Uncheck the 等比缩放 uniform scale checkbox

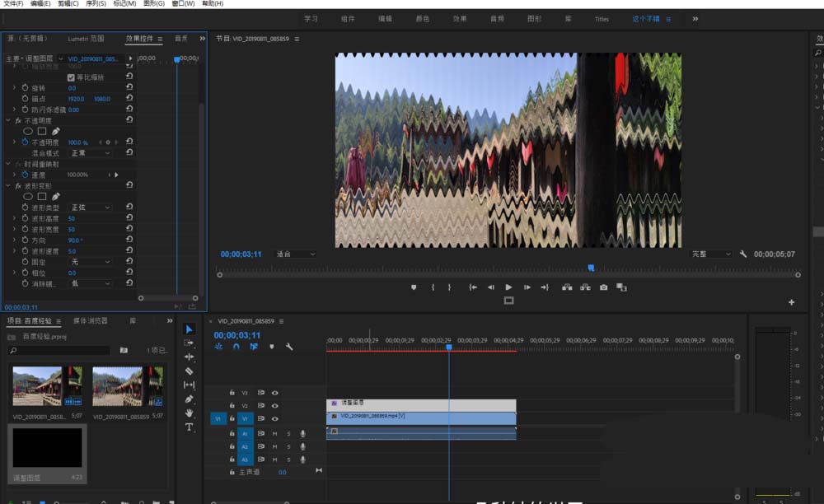click(71, 77)
